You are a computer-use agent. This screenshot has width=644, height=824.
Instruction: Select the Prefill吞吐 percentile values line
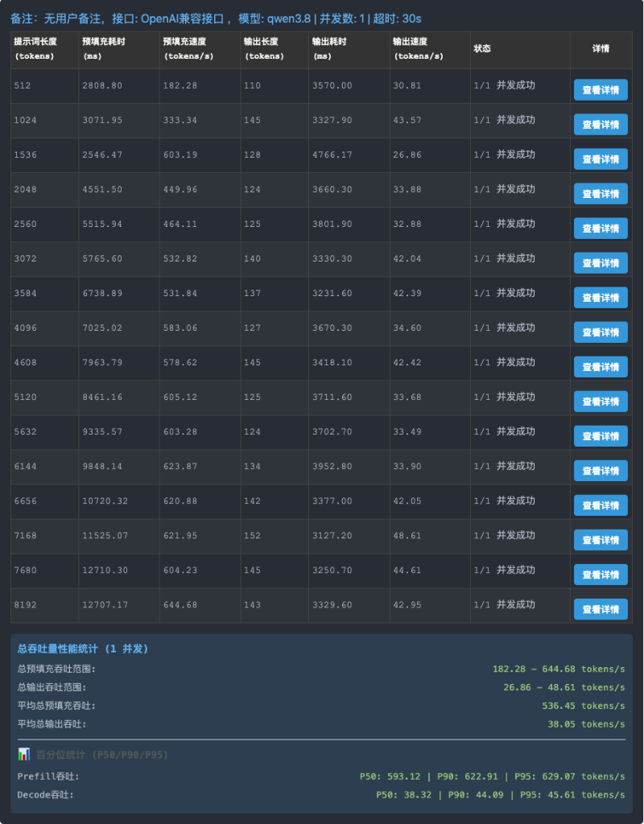[493, 777]
